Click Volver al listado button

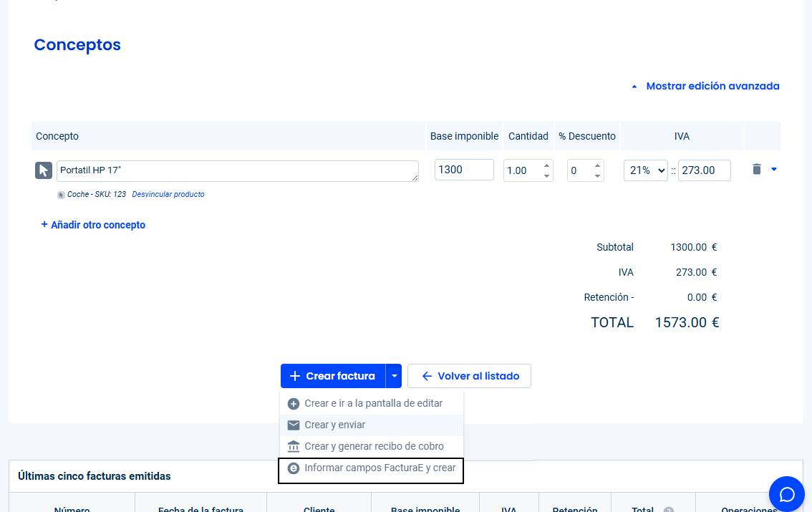[x=469, y=376]
